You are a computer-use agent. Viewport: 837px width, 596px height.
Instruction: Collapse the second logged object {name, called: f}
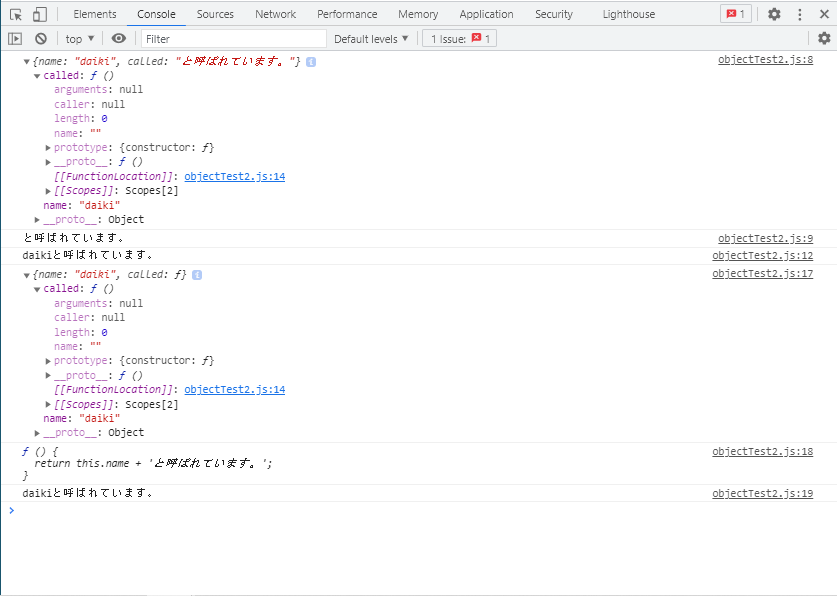click(x=27, y=275)
